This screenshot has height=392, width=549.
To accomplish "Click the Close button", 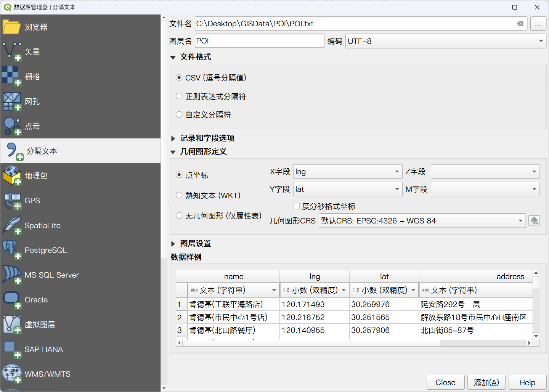I will (445, 382).
